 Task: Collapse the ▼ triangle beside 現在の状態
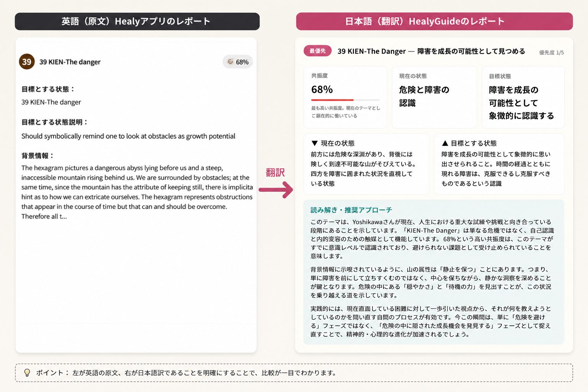click(x=315, y=143)
